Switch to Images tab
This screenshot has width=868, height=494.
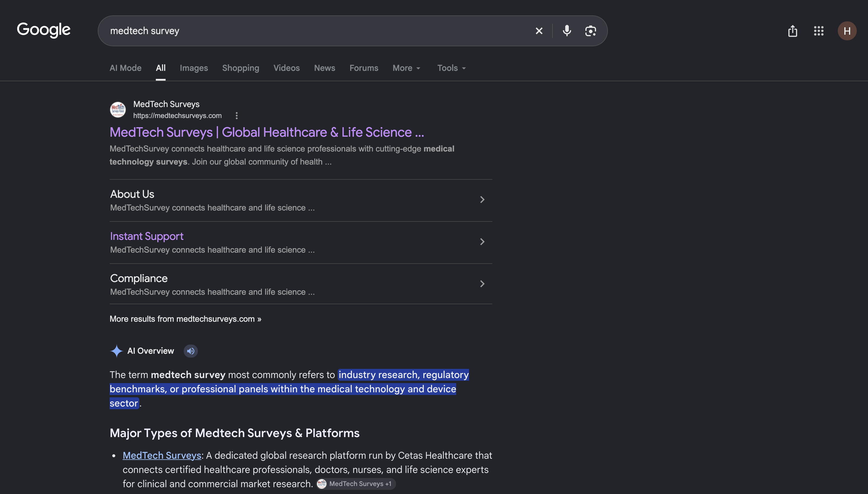coord(194,68)
